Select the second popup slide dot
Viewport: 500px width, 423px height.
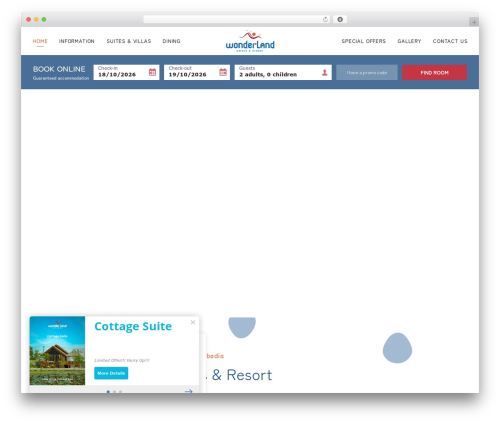coord(114,392)
